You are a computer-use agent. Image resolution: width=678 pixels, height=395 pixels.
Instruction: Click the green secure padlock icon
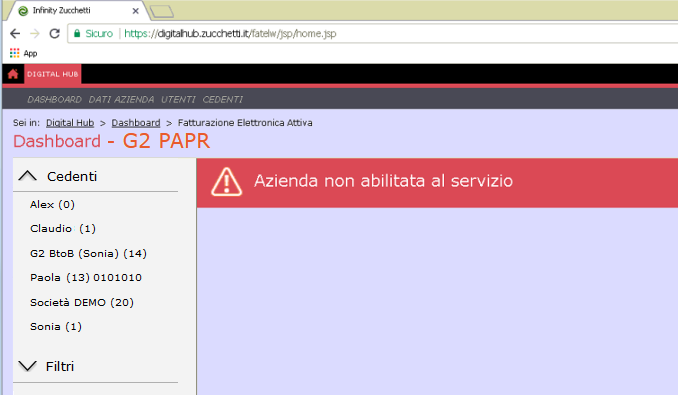(x=77, y=33)
